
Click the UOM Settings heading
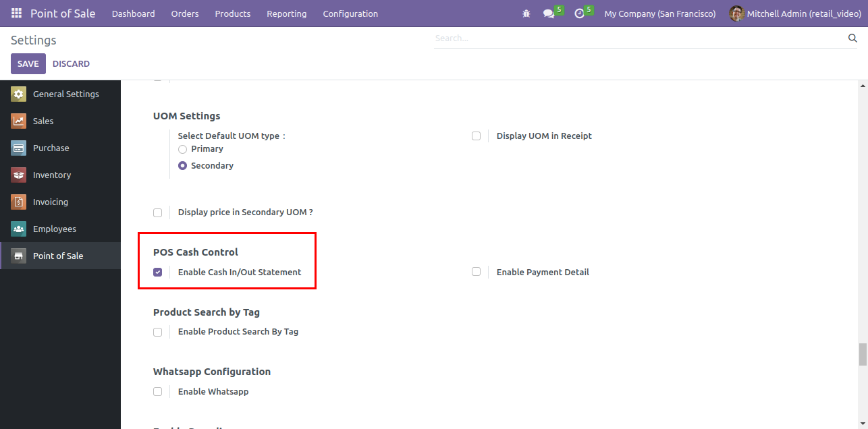tap(187, 116)
